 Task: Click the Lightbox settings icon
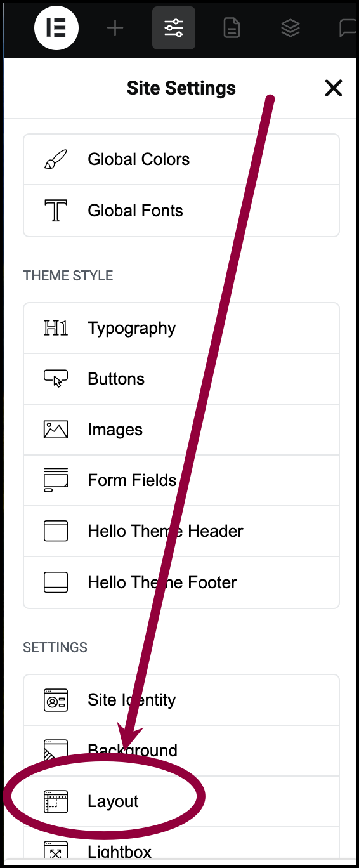coord(56,850)
